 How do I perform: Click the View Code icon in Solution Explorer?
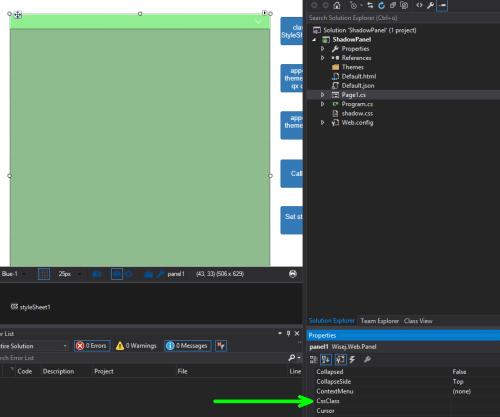[x=419, y=5]
